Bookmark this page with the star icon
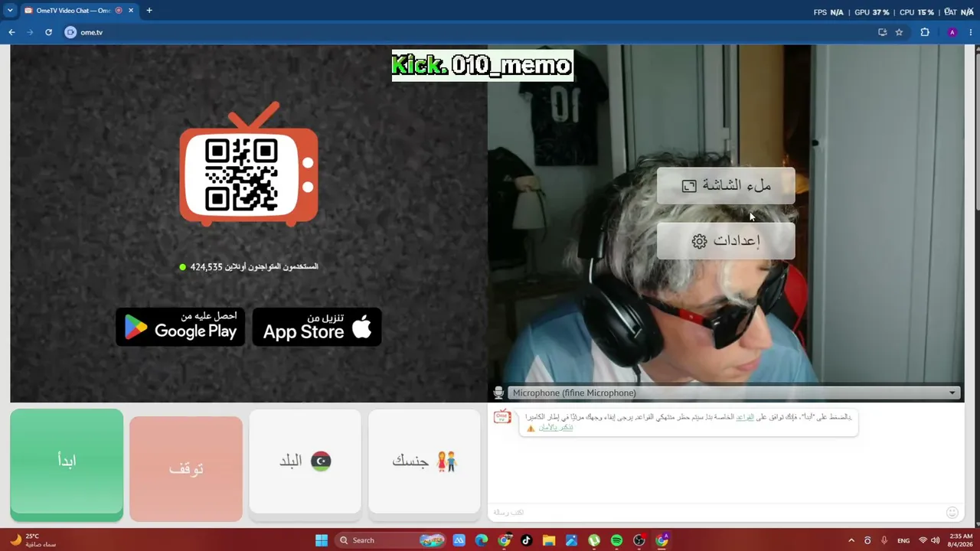The width and height of the screenshot is (980, 551). 899,32
